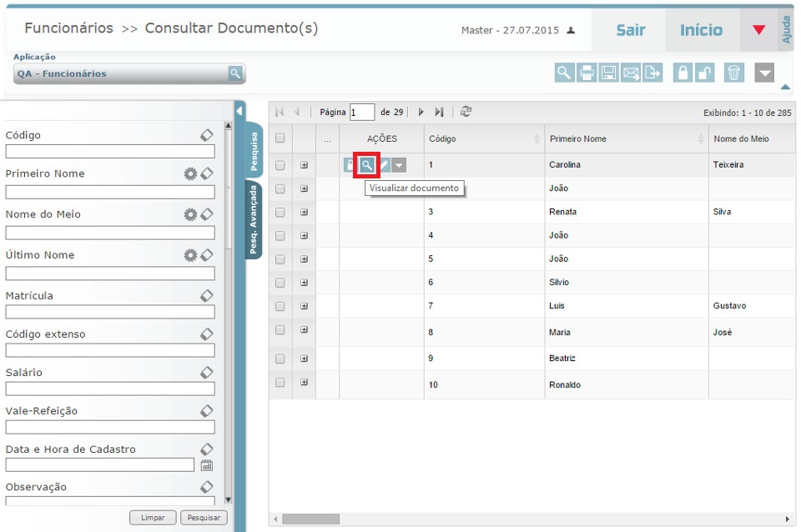Open the row 1 actions dropdown arrow
Viewport: 801px width, 532px height.
399,165
